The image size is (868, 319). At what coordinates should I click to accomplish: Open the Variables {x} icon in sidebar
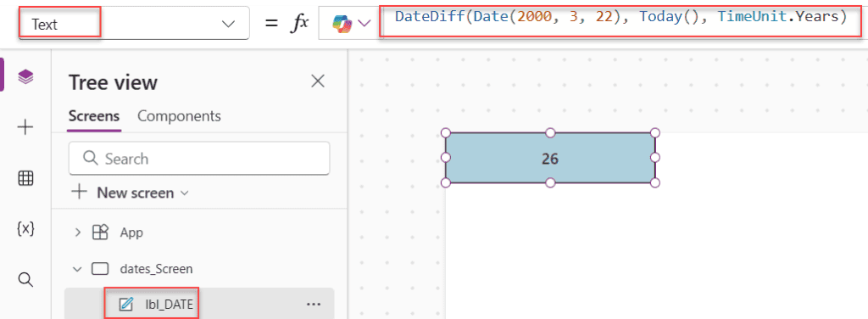(x=25, y=229)
